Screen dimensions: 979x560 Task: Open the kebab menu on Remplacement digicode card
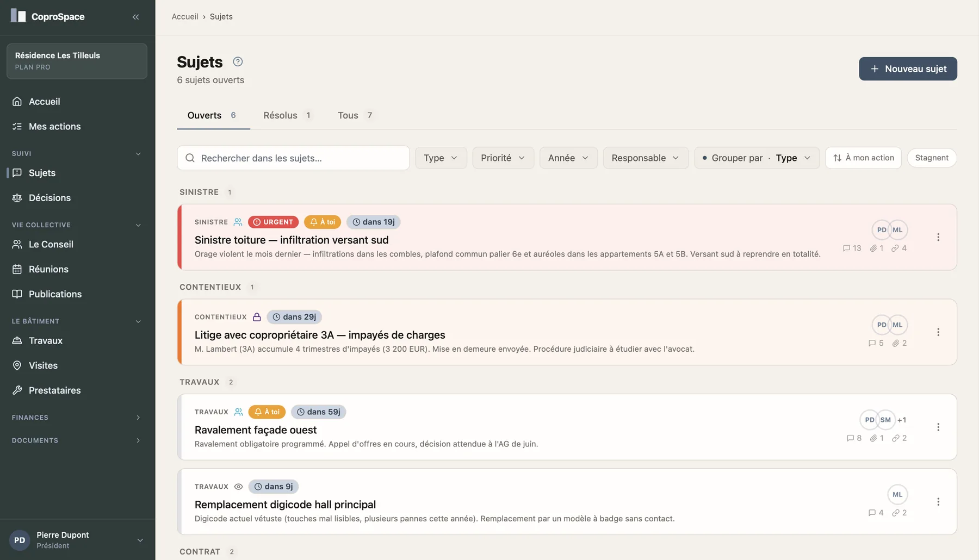[x=938, y=502]
